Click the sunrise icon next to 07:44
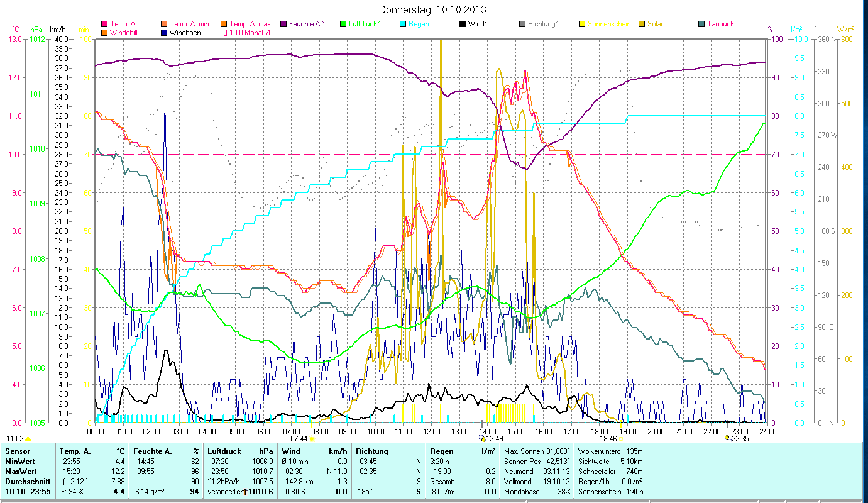This screenshot has height=503, width=868. tap(312, 439)
